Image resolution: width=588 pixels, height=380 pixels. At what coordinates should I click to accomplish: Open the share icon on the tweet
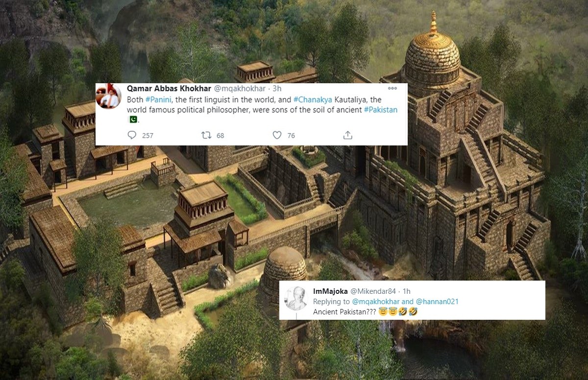pos(347,135)
